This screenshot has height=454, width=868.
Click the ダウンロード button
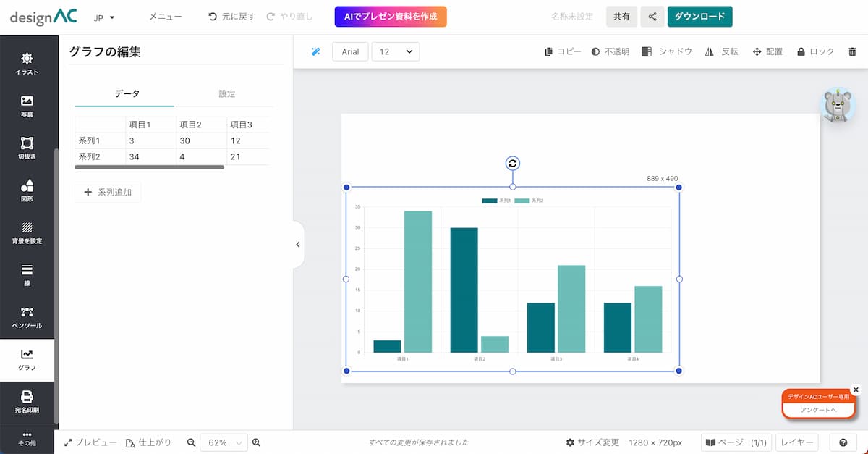(x=699, y=17)
